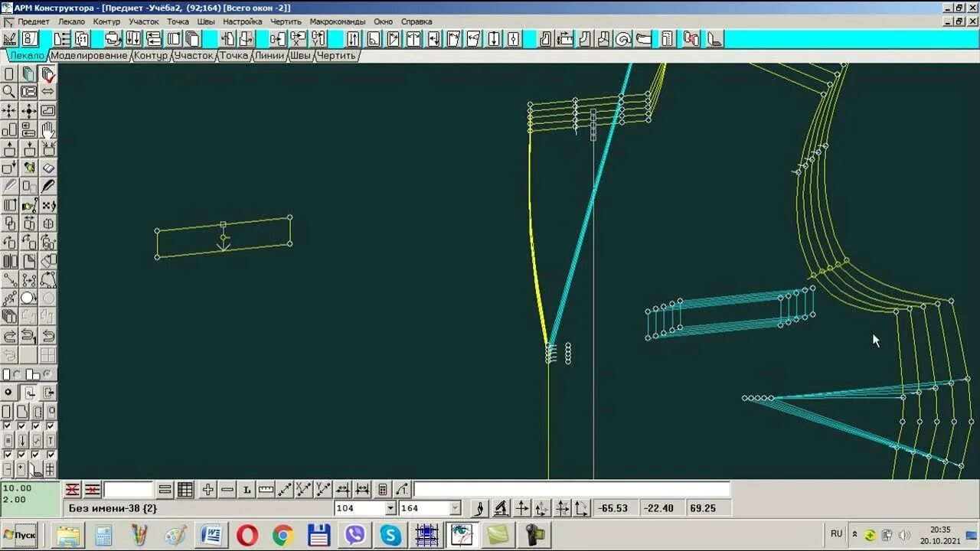Click the spiral icon in top toolbar
Image resolution: width=980 pixels, height=551 pixels.
point(623,38)
